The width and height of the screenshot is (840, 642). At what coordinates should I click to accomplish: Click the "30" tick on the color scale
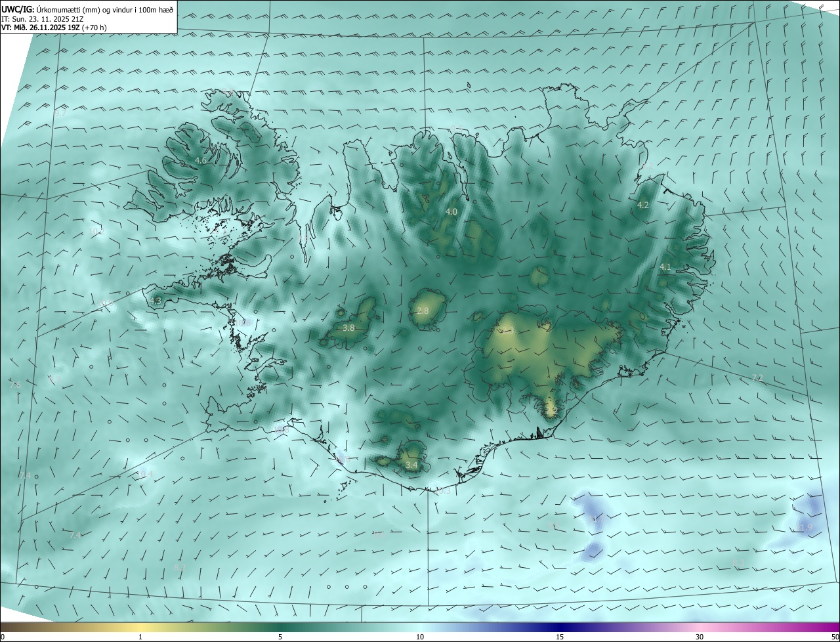pos(700,637)
